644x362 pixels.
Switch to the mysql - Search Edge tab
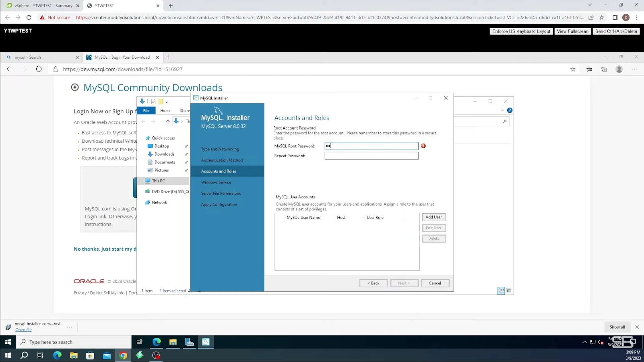click(x=42, y=57)
